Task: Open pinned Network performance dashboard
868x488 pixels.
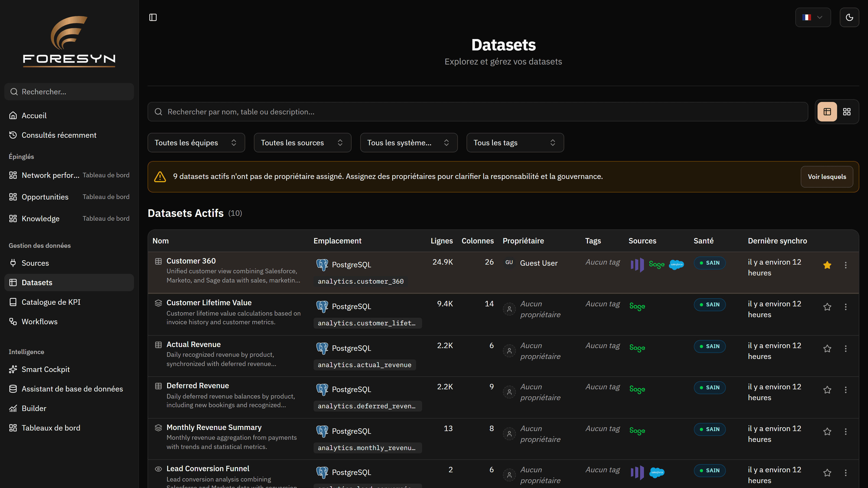Action: tap(69, 175)
